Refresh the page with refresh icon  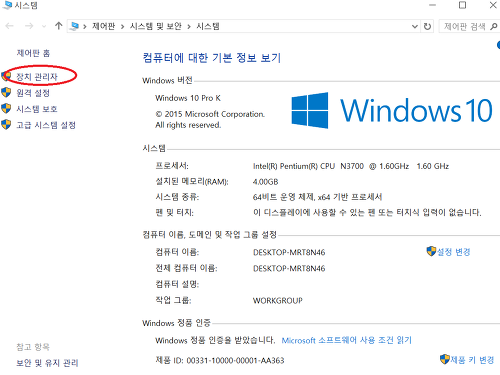click(427, 26)
